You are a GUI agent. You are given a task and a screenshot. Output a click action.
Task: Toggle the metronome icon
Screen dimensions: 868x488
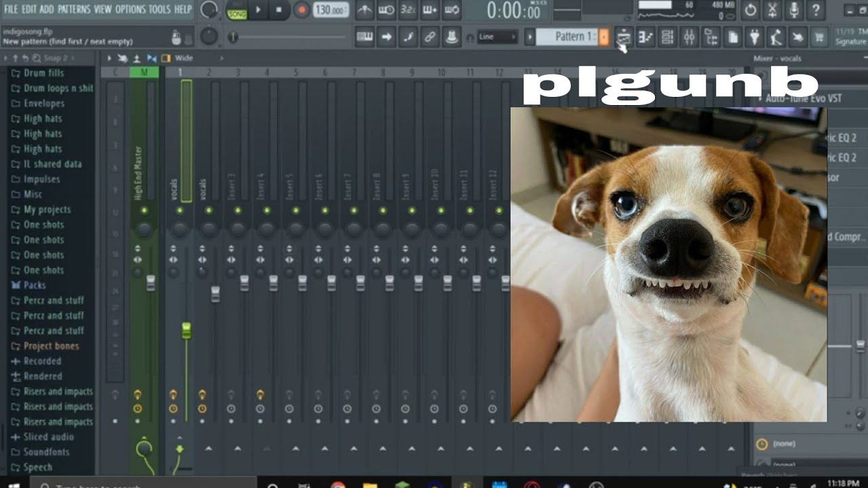(x=365, y=9)
